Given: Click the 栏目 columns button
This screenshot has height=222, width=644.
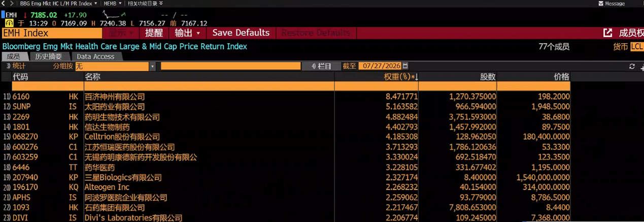Looking at the screenshot, I should point(322,67).
